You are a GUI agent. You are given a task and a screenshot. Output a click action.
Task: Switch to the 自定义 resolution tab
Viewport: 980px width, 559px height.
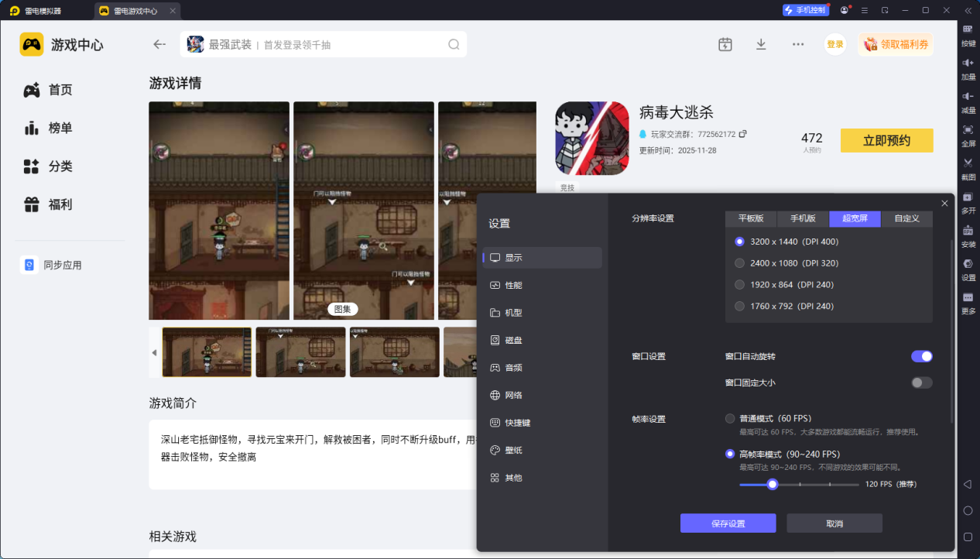point(906,218)
